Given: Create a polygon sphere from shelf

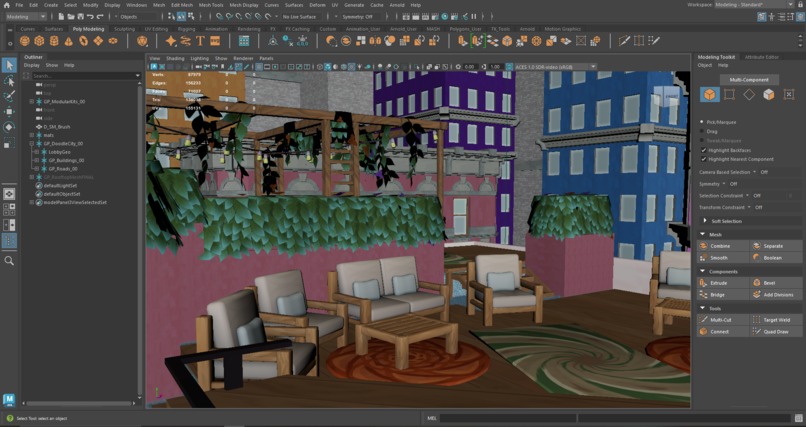Looking at the screenshot, I should tap(24, 41).
